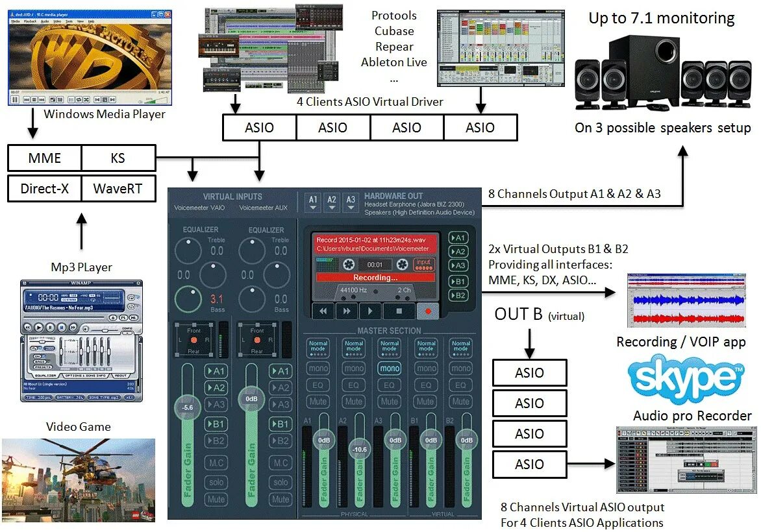Change Normal mode on the A1 master bus
Screen dimensions: 761x532
click(318, 348)
